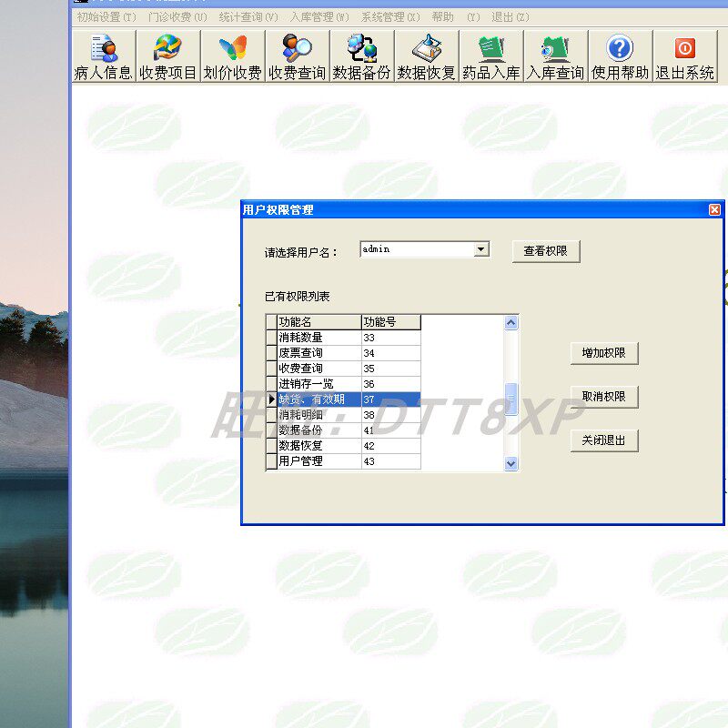Select the 数据恢复 row in permission list
The height and width of the screenshot is (728, 728).
click(x=344, y=446)
